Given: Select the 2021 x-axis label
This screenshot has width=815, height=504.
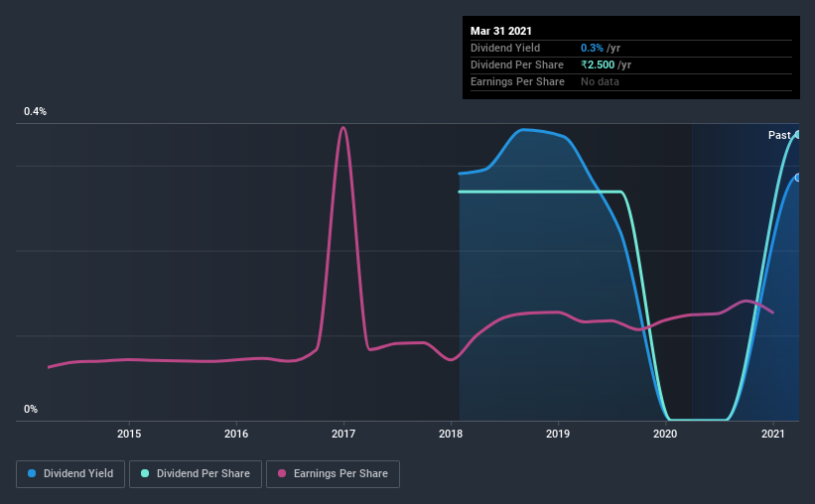Looking at the screenshot, I should (x=773, y=434).
